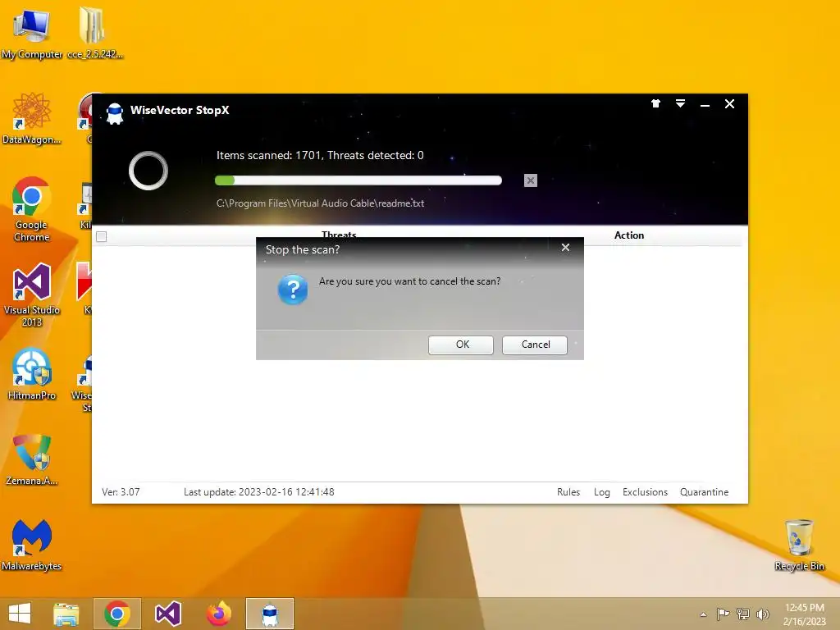
Task: Click the Last update timestamp text
Action: [258, 492]
